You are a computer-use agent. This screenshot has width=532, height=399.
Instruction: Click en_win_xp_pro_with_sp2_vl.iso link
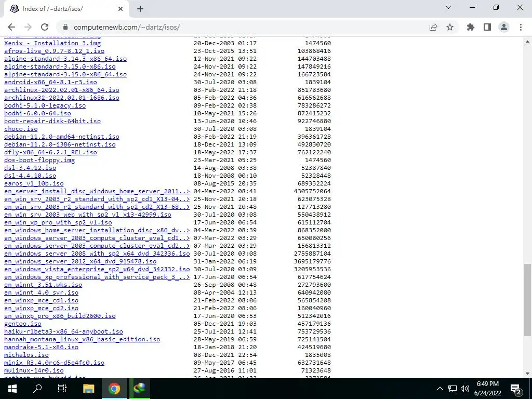(x=58, y=222)
